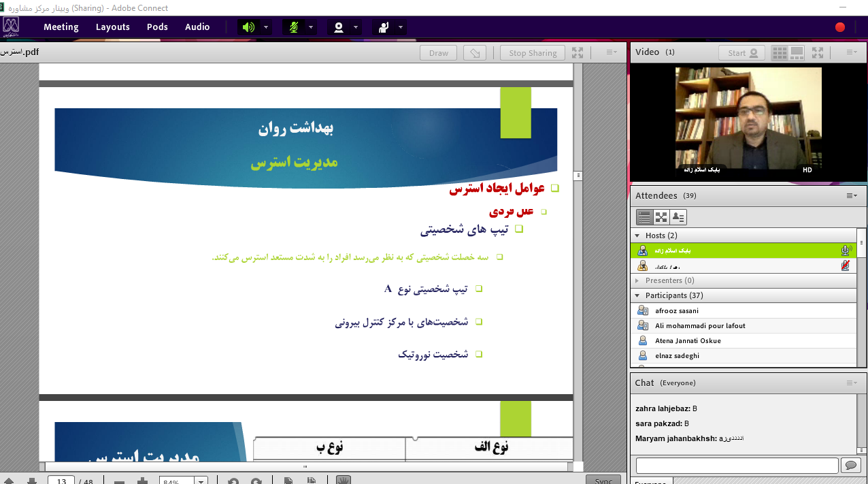Toggle the speaker audio icon
The height and width of the screenshot is (484, 868).
pyautogui.click(x=248, y=27)
